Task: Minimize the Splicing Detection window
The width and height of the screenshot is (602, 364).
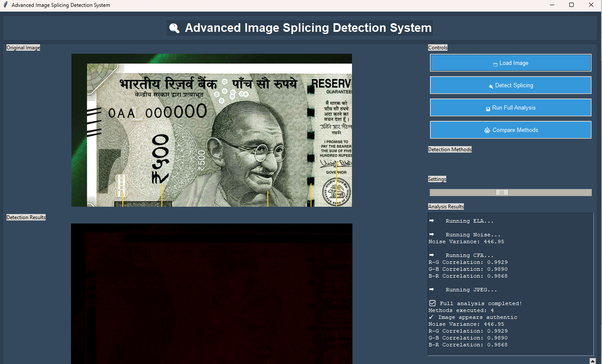Action: click(x=552, y=5)
